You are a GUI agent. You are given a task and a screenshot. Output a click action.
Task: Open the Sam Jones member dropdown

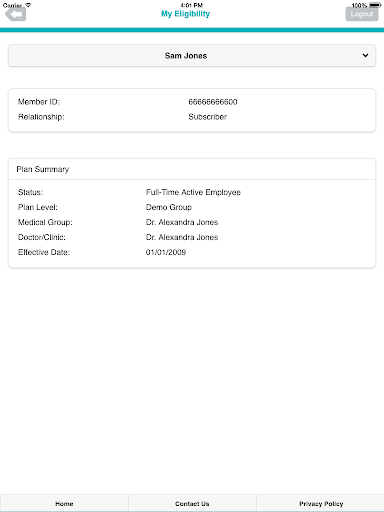(x=192, y=56)
